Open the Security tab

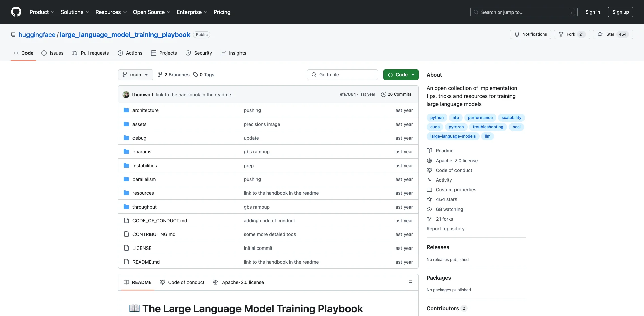click(x=199, y=53)
